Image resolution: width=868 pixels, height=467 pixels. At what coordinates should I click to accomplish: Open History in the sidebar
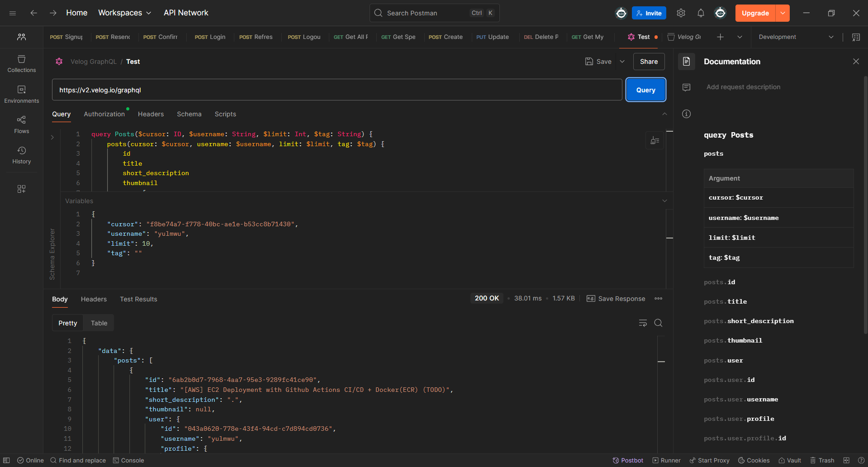click(21, 155)
